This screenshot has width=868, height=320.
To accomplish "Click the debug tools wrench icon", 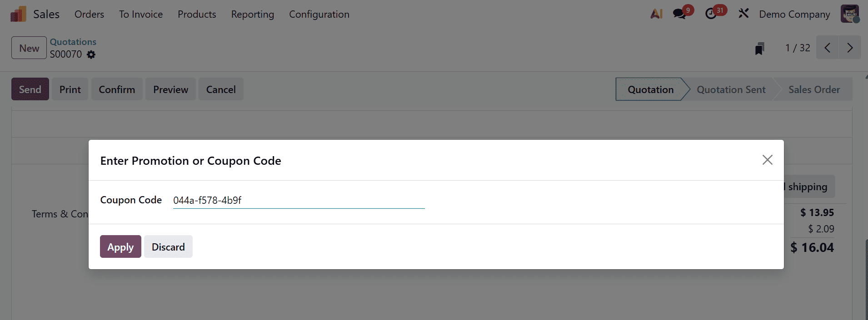I will click(743, 14).
